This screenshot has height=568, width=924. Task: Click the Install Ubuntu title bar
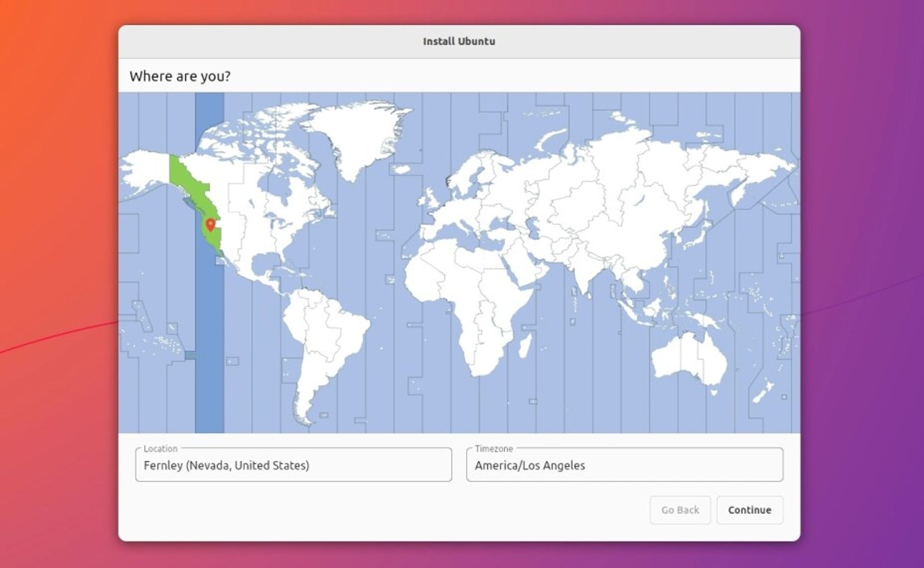[458, 41]
